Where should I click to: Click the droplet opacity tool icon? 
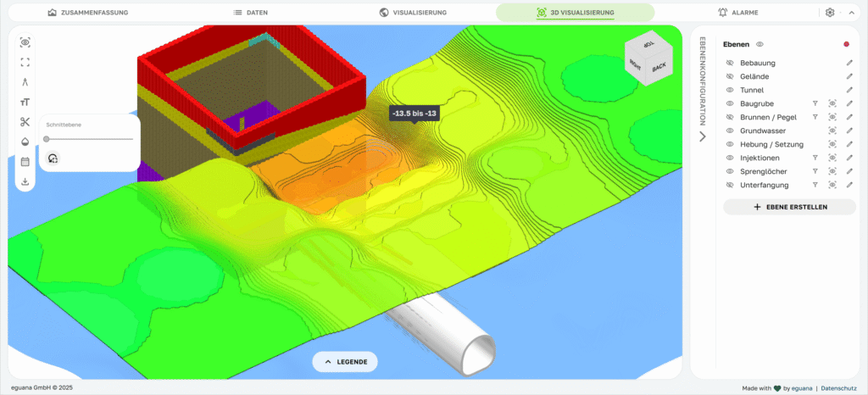(x=25, y=142)
